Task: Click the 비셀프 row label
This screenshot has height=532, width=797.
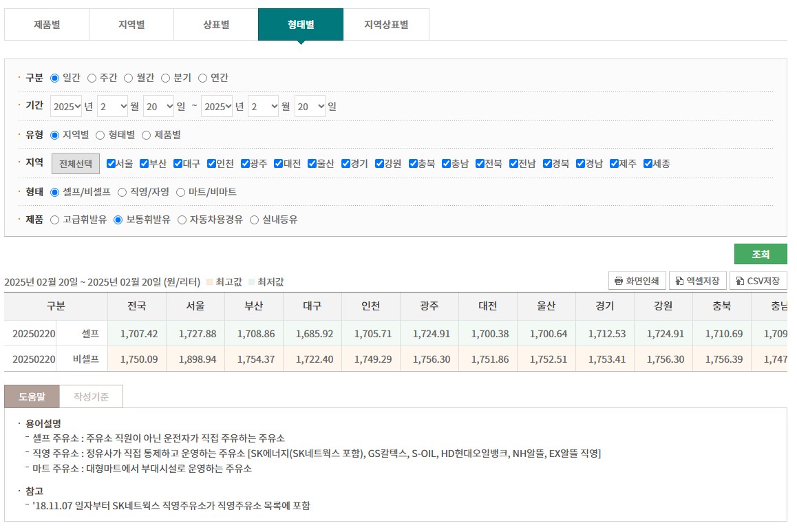Action: pos(86,359)
